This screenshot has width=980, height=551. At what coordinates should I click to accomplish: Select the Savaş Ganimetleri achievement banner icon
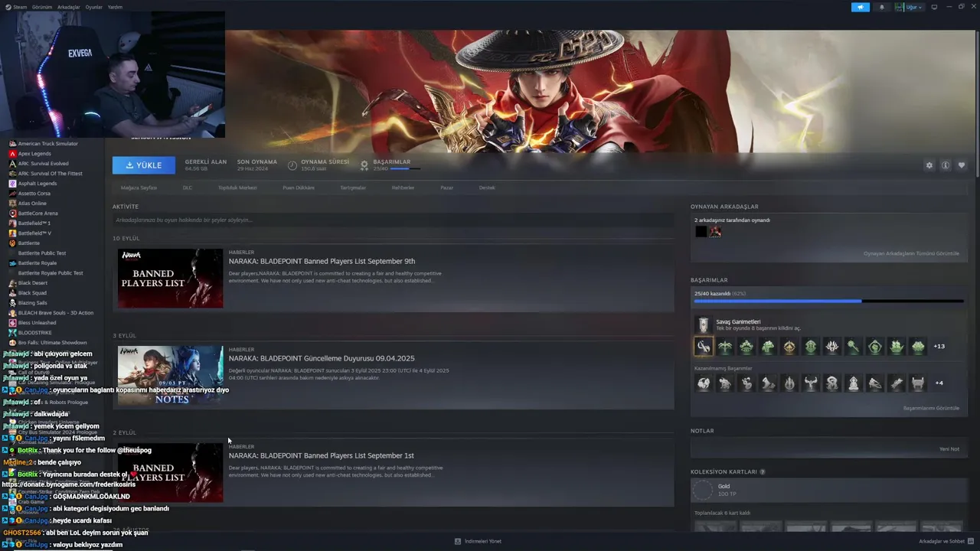coord(703,324)
